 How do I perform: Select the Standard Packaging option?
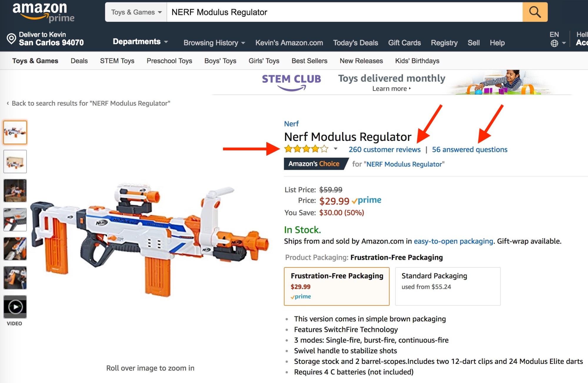448,285
